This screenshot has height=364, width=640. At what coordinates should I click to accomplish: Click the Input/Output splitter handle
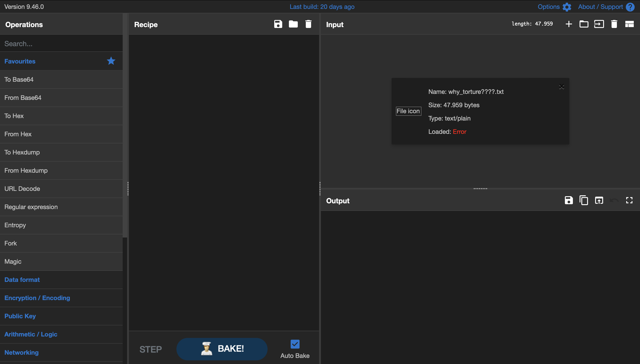tap(480, 188)
